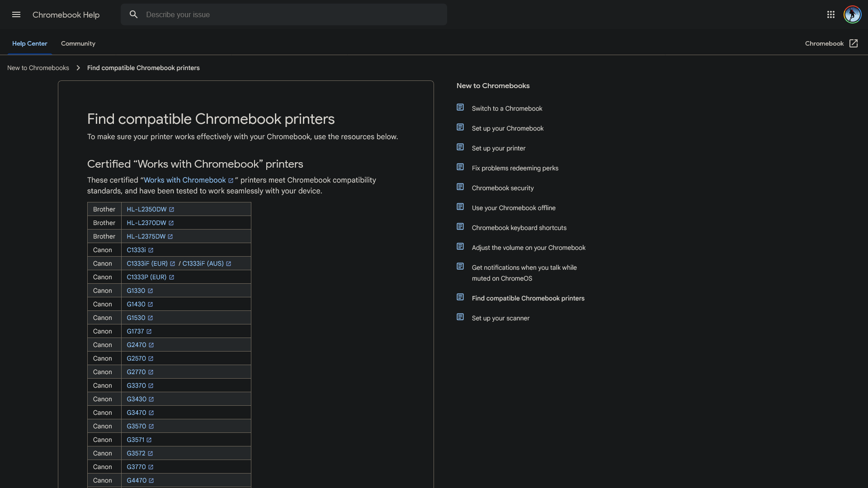Click the Chromebook external link icon
The image size is (868, 488).
click(x=853, y=43)
